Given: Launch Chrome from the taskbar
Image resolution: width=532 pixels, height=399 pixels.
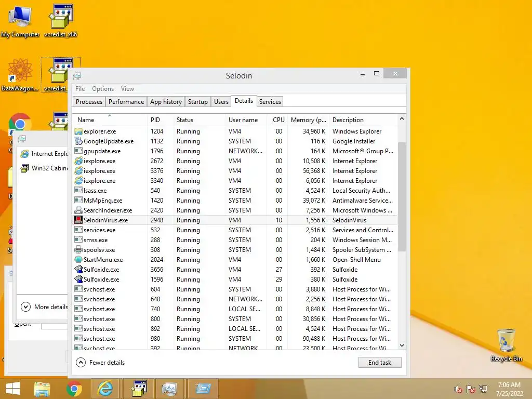Looking at the screenshot, I should pos(74,389).
